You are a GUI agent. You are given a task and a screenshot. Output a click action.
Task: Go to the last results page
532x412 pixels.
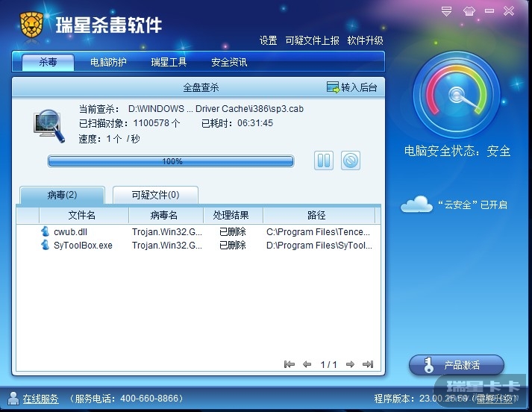[368, 364]
